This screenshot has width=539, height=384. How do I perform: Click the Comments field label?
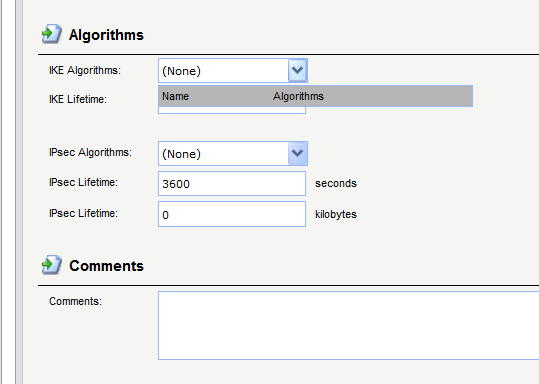click(75, 301)
